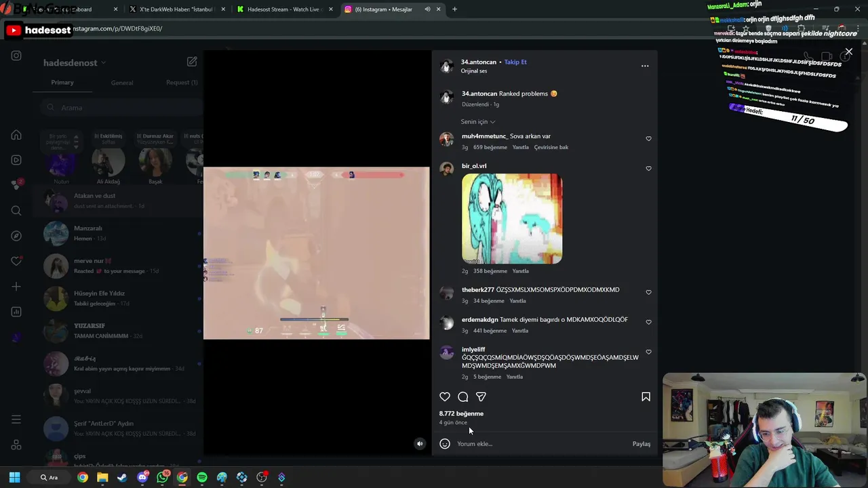Image resolution: width=868 pixels, height=488 pixels.
Task: Open the Ara search box on the taskbar
Action: point(50,477)
